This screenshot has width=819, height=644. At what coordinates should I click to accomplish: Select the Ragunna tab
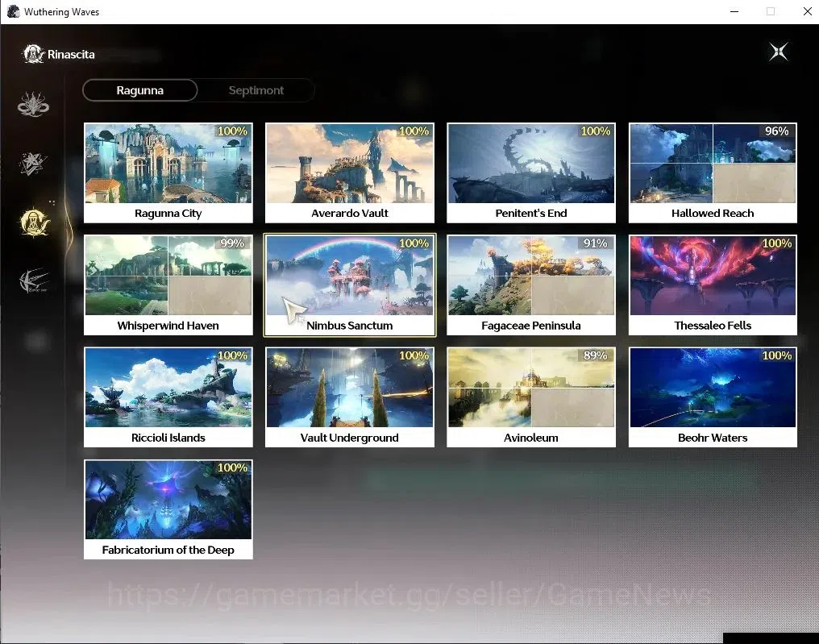140,90
